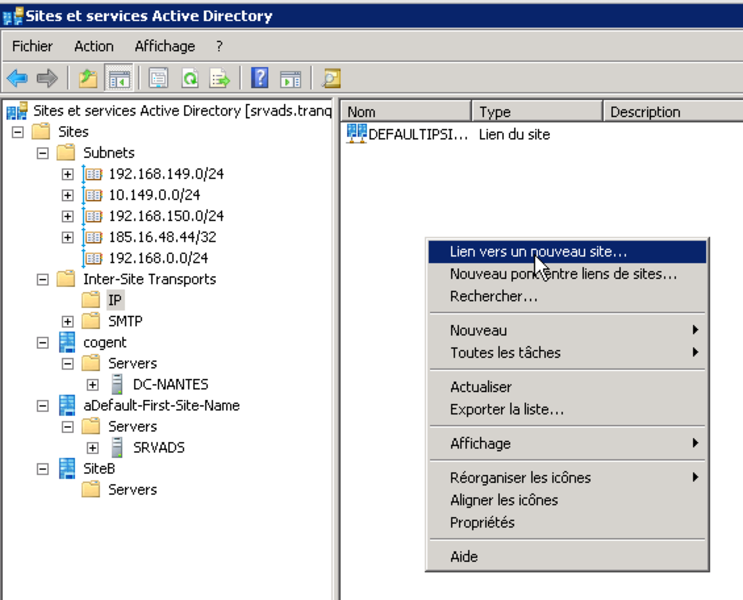Toggle the Show/Hide action pane icon
This screenshot has height=600, width=743.
click(290, 78)
